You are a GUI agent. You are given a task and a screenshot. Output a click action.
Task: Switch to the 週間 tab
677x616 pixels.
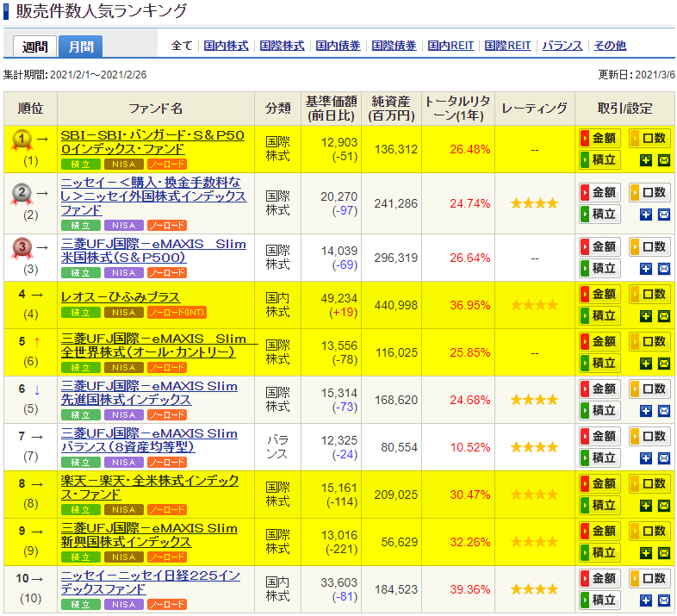[35, 47]
